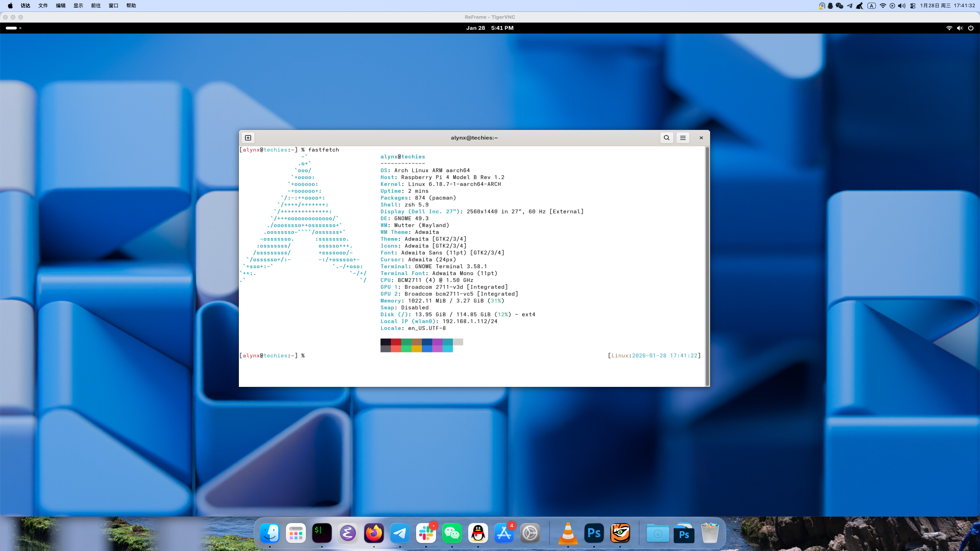Open Firefox from the Dock
The image size is (980, 551).
click(374, 533)
